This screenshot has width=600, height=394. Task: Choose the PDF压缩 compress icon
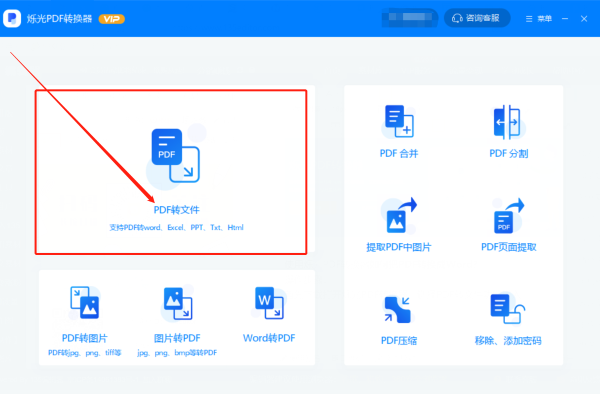(397, 309)
